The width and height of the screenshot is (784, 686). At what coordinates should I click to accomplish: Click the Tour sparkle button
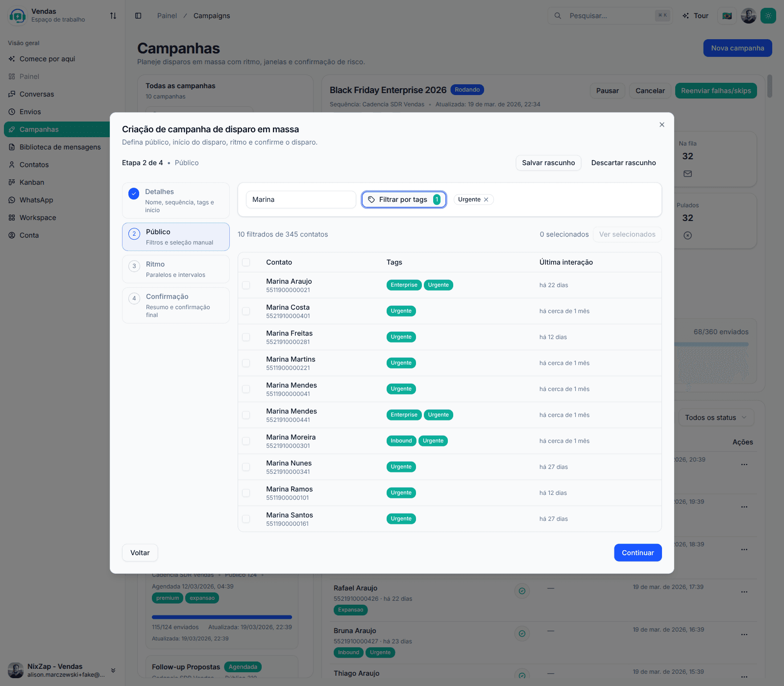pyautogui.click(x=695, y=16)
